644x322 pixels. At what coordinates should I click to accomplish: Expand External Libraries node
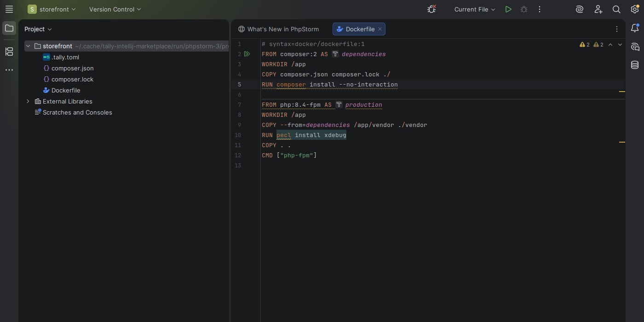click(x=28, y=101)
